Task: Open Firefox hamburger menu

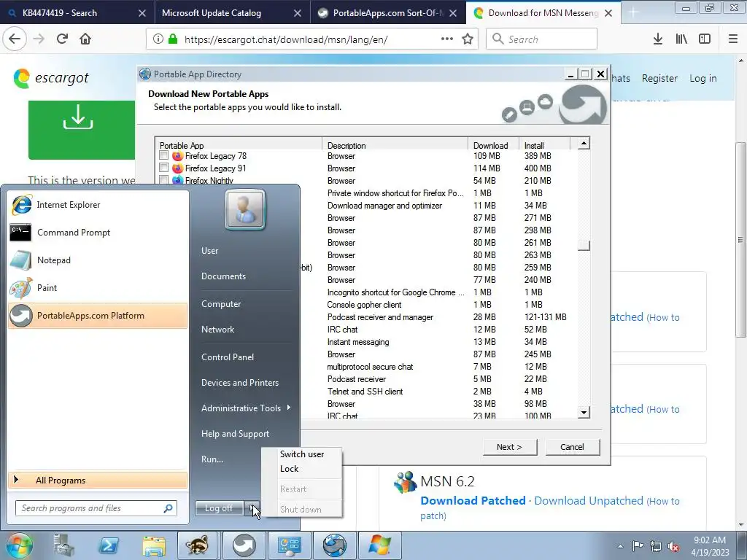Action: [x=733, y=39]
